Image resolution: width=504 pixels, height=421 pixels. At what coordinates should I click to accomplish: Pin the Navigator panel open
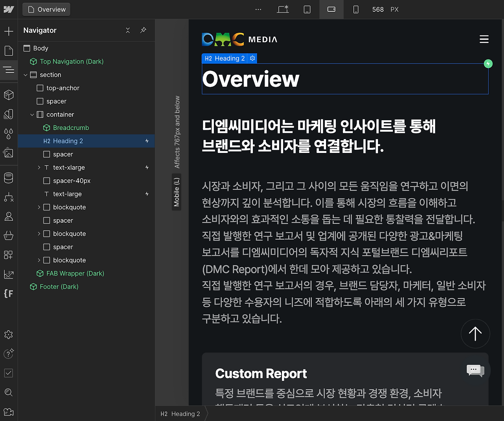[x=143, y=30]
